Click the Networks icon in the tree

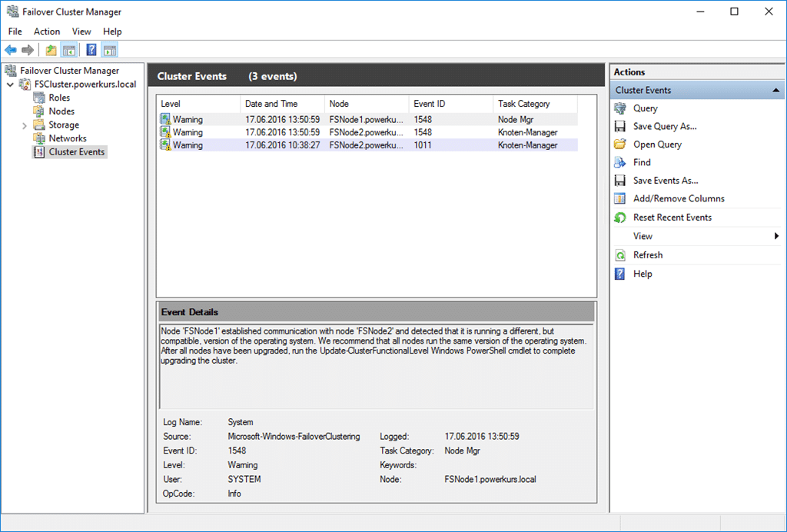pyautogui.click(x=39, y=138)
